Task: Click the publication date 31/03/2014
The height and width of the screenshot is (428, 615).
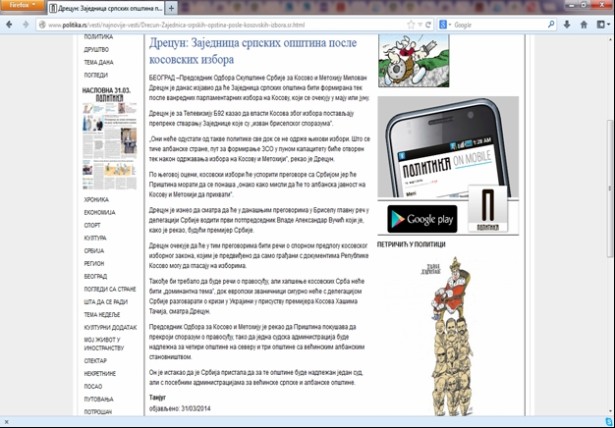Action: 196,409
